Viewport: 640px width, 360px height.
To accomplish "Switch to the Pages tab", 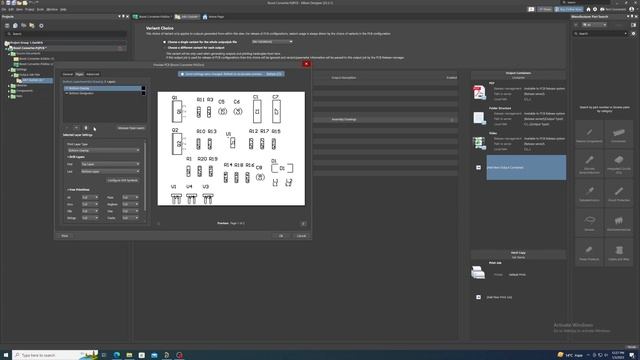I will click(x=79, y=74).
